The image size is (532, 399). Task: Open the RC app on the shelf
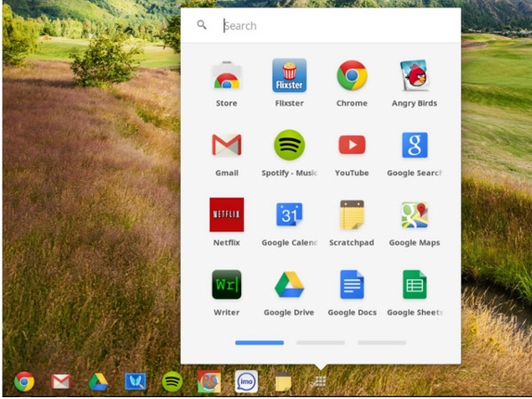point(209,381)
